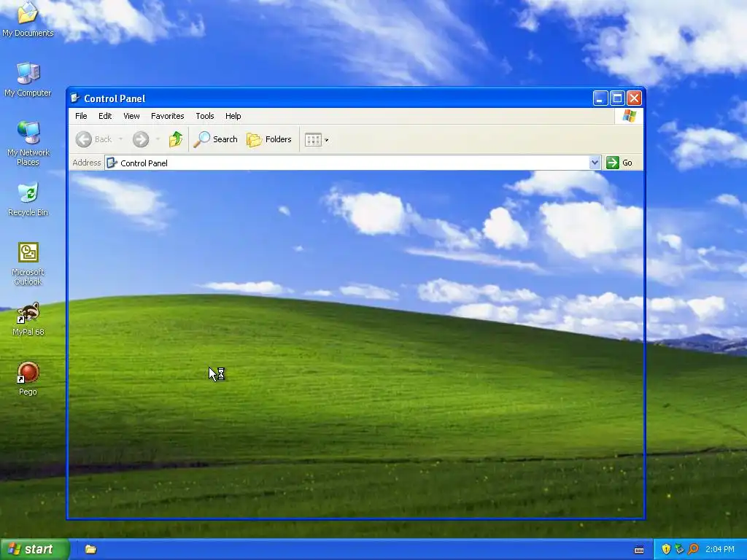Click the yellow security shield tray icon
Screen dimensions: 747x560
click(x=666, y=549)
